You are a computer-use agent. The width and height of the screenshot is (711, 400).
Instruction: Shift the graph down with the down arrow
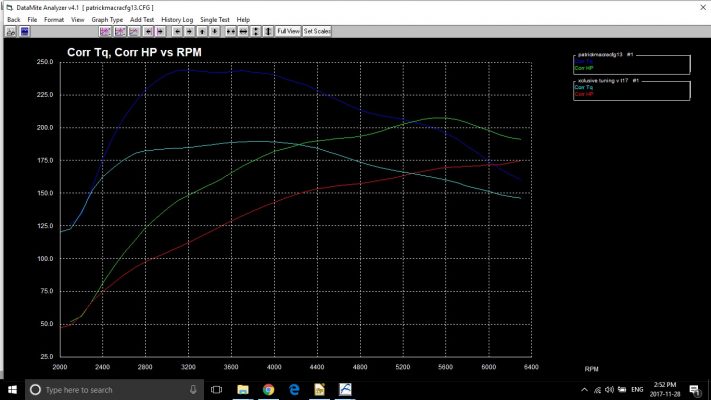[214, 31]
